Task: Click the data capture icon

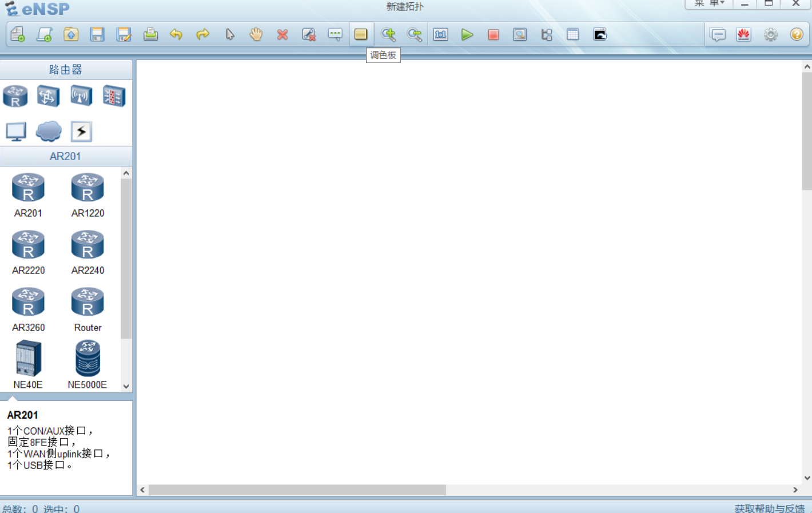Action: [520, 34]
